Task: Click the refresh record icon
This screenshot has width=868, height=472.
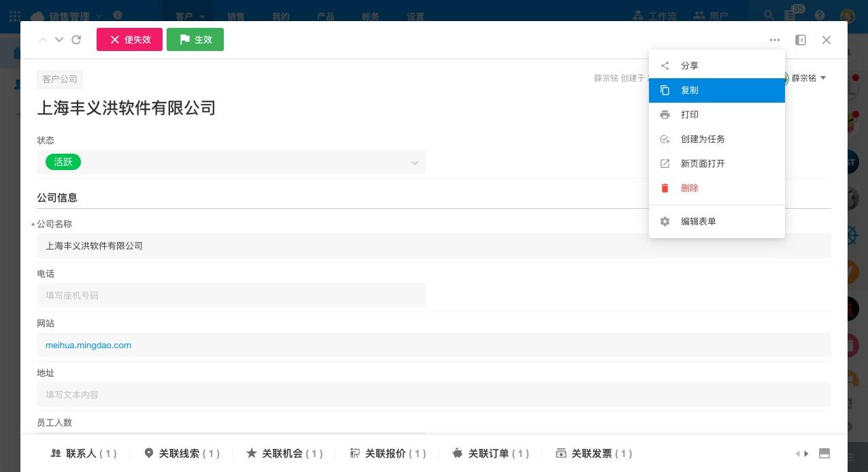Action: click(76, 40)
